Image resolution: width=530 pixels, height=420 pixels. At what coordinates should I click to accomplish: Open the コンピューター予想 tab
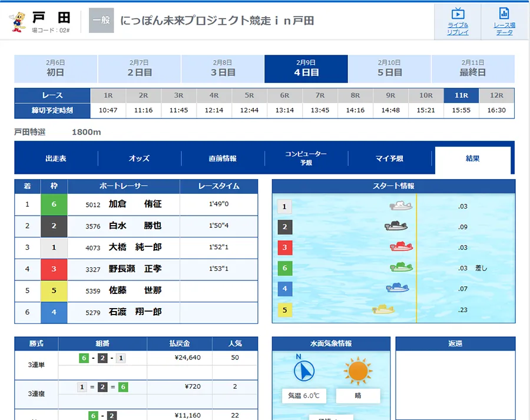click(306, 158)
